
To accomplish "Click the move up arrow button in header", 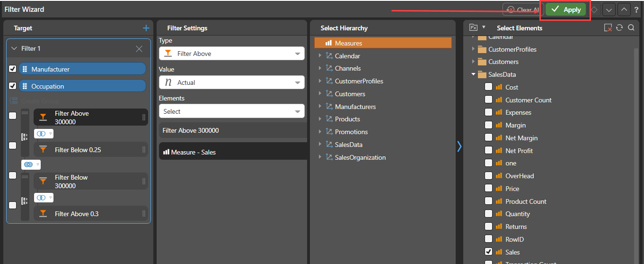I will coord(624,9).
